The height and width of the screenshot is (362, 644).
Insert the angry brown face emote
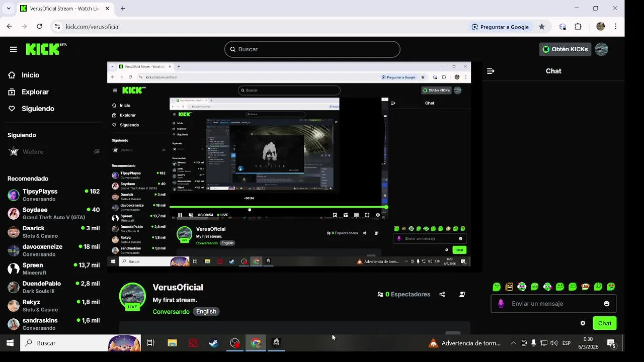pyautogui.click(x=509, y=287)
